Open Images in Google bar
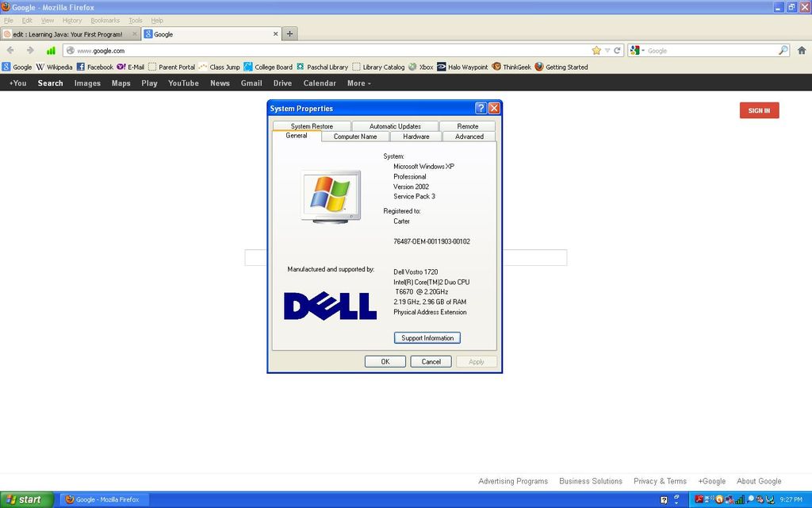The image size is (812, 508). [x=87, y=83]
